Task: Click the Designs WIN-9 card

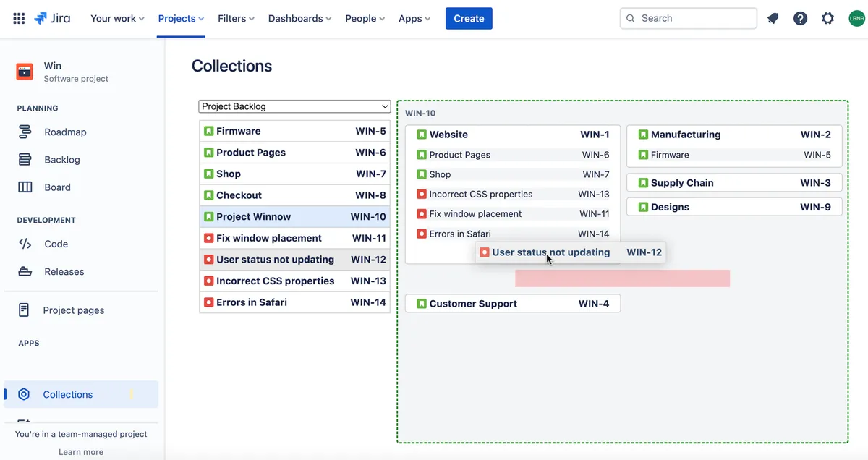Action: click(x=734, y=207)
